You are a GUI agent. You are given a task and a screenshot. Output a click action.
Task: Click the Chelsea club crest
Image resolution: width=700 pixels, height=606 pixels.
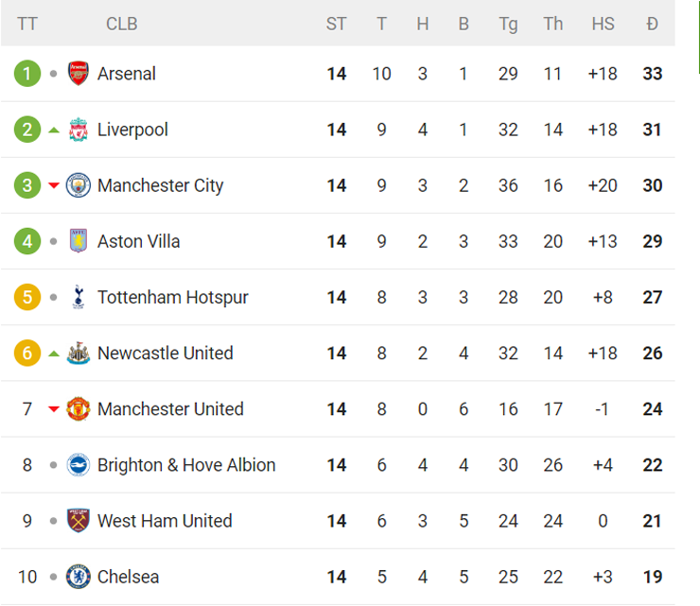pyautogui.click(x=79, y=577)
